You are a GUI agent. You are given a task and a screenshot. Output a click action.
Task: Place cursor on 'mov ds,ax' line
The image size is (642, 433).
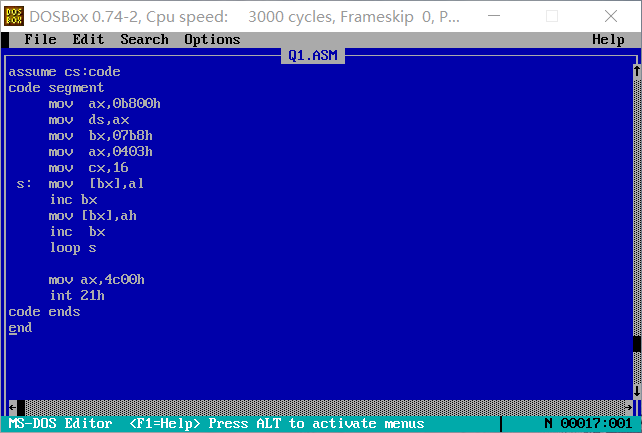pos(89,120)
